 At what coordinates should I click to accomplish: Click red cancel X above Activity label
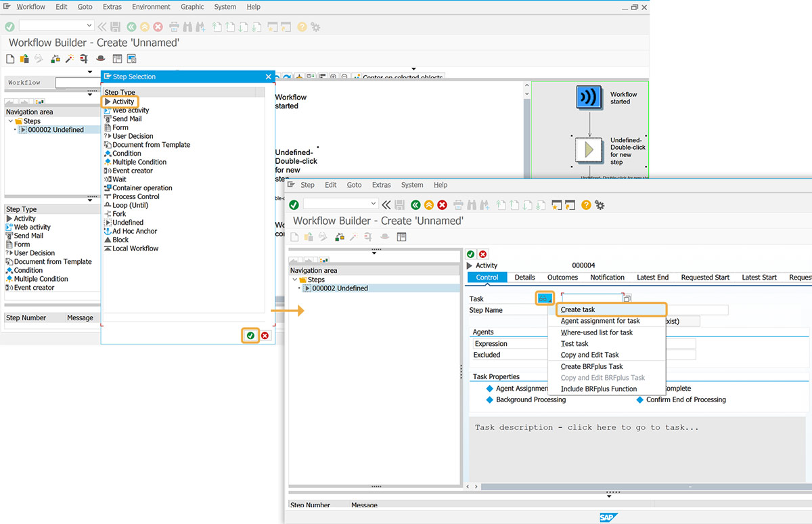click(x=483, y=254)
